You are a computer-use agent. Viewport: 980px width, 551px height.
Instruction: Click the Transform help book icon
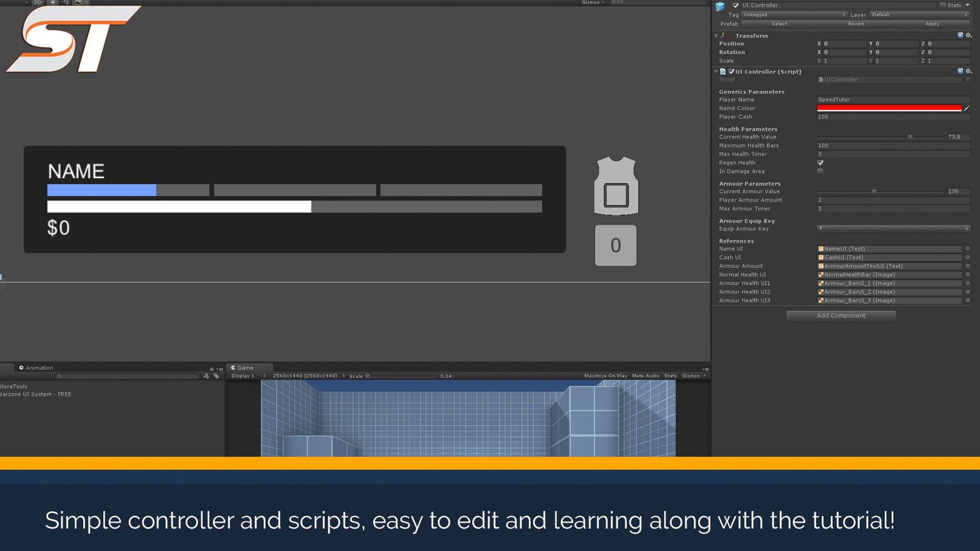tap(960, 35)
